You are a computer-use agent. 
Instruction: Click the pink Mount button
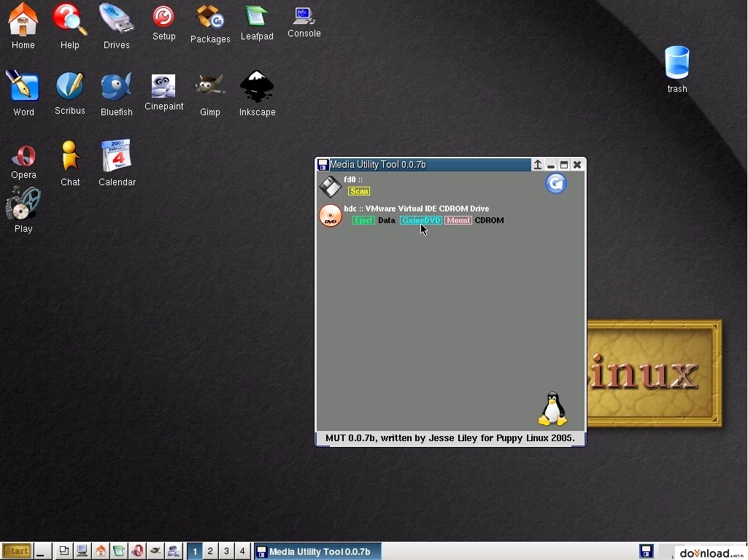click(458, 220)
